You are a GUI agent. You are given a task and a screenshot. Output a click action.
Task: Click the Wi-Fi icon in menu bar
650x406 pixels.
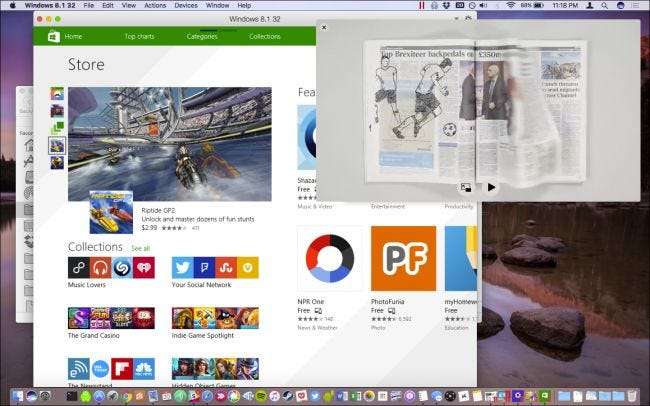510,5
